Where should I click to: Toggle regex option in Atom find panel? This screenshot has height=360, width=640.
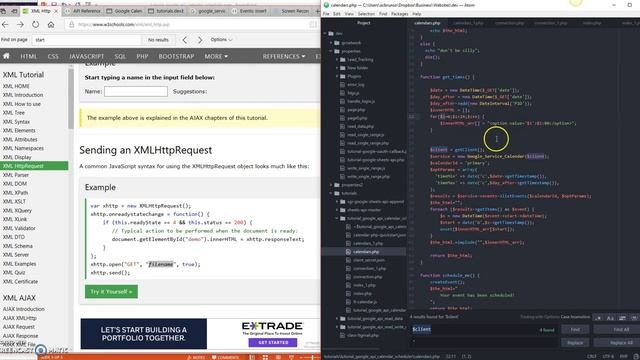pyautogui.click(x=598, y=318)
